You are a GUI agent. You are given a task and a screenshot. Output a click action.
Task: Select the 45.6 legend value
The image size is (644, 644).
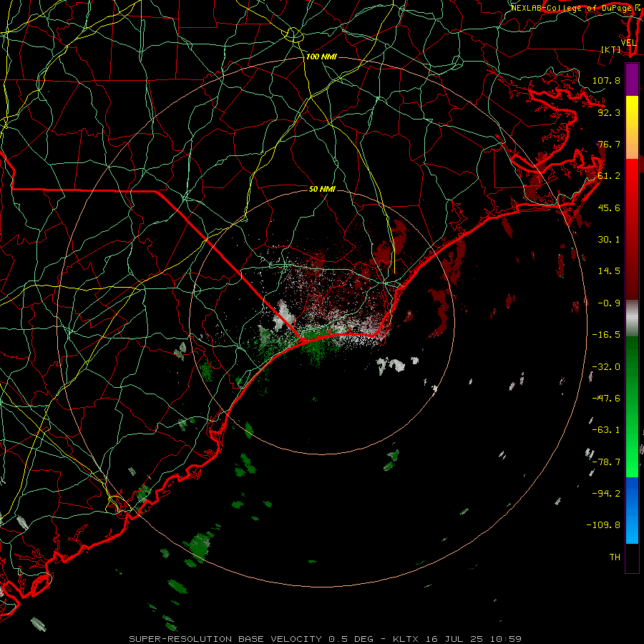pos(609,208)
